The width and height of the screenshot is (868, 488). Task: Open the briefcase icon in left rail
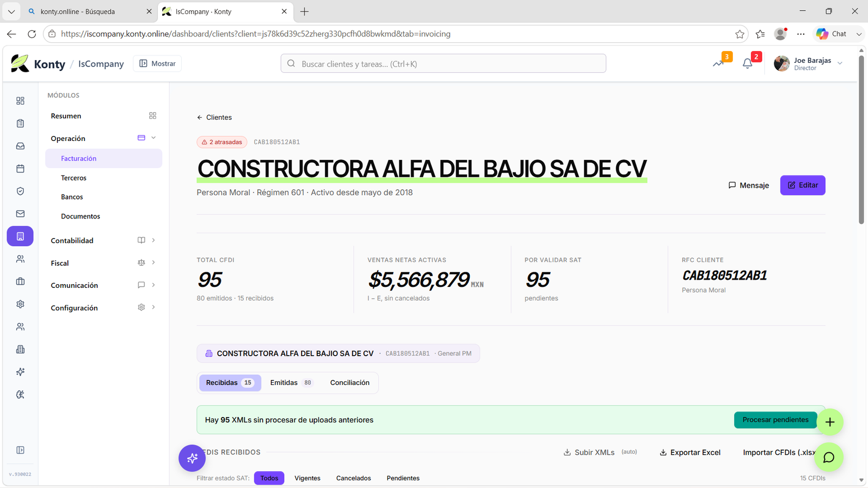[20, 281]
